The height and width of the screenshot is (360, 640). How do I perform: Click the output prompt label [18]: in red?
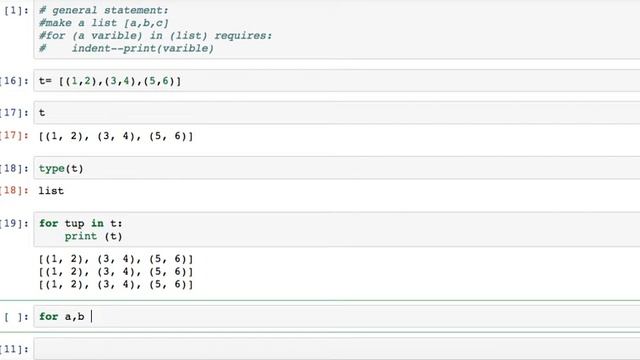coord(14,190)
